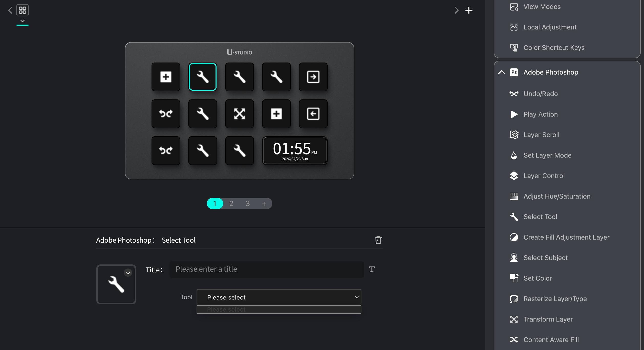The height and width of the screenshot is (350, 644).
Task: Delete the Select Tool key assignment
Action: (x=379, y=240)
